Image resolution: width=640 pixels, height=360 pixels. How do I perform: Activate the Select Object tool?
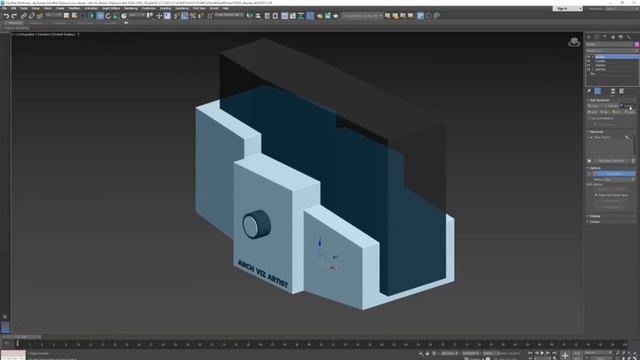click(67, 16)
